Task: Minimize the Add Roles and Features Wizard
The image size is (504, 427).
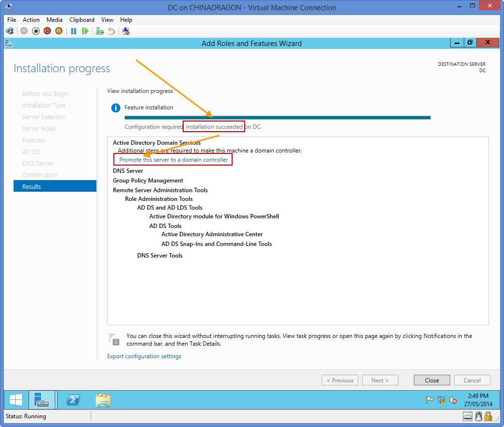Action: 457,43
